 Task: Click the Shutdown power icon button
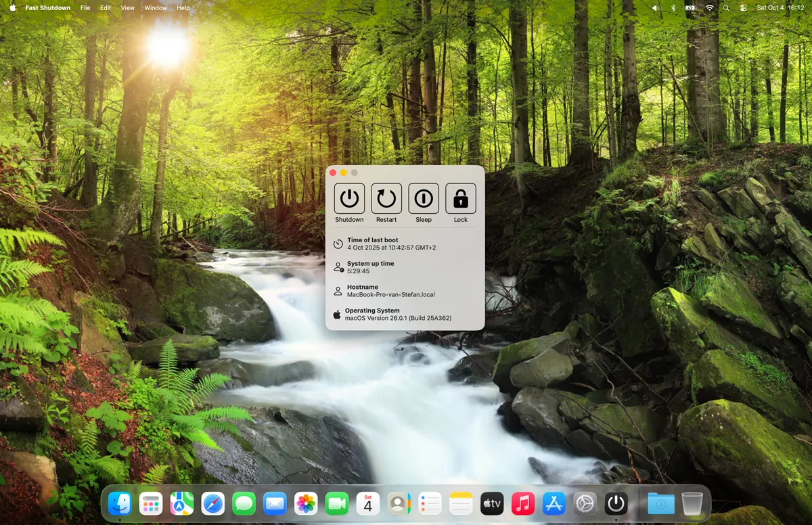[349, 199]
